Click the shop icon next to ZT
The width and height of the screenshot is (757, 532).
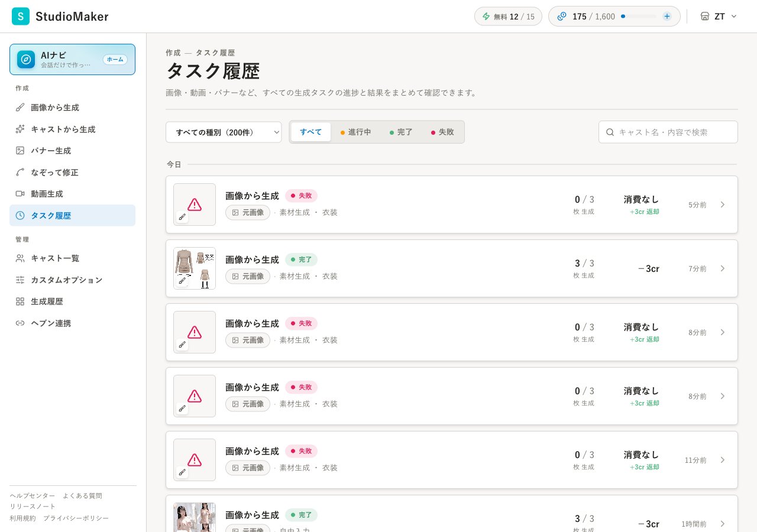704,17
